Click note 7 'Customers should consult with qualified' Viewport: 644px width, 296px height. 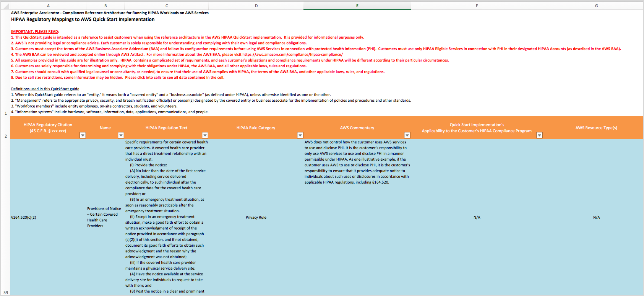tap(198, 72)
